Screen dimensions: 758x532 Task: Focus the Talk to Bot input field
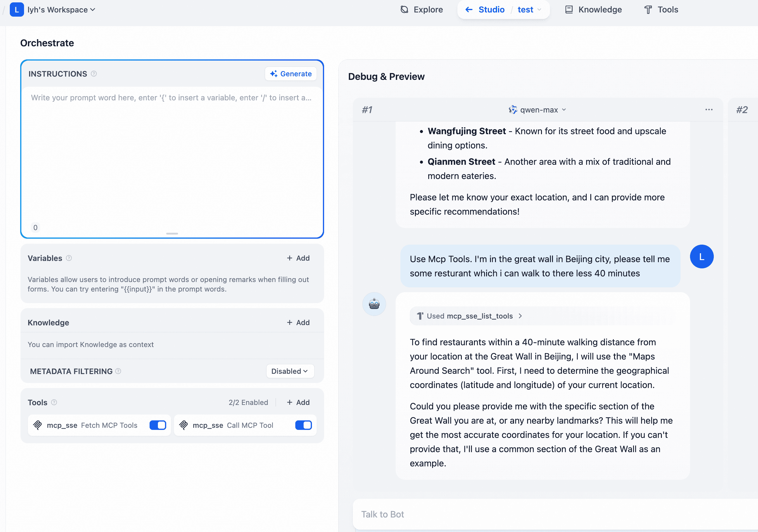(x=555, y=514)
